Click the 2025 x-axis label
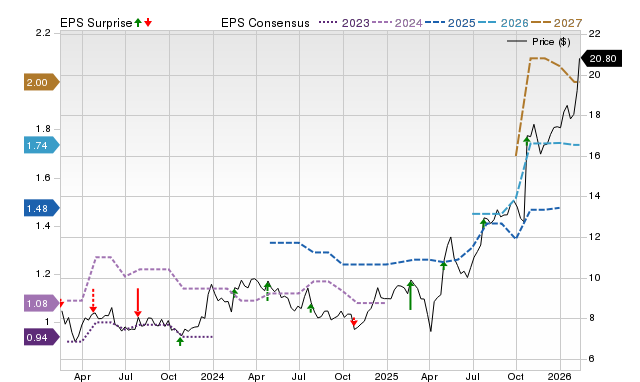The width and height of the screenshot is (640, 382). pyautogui.click(x=387, y=376)
